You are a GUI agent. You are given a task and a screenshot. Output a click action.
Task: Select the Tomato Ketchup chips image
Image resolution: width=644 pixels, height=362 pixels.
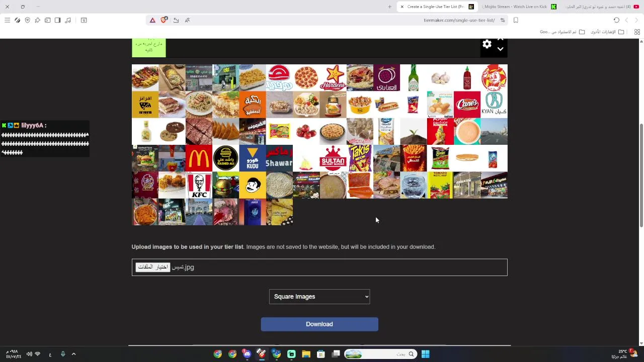pyautogui.click(x=440, y=185)
